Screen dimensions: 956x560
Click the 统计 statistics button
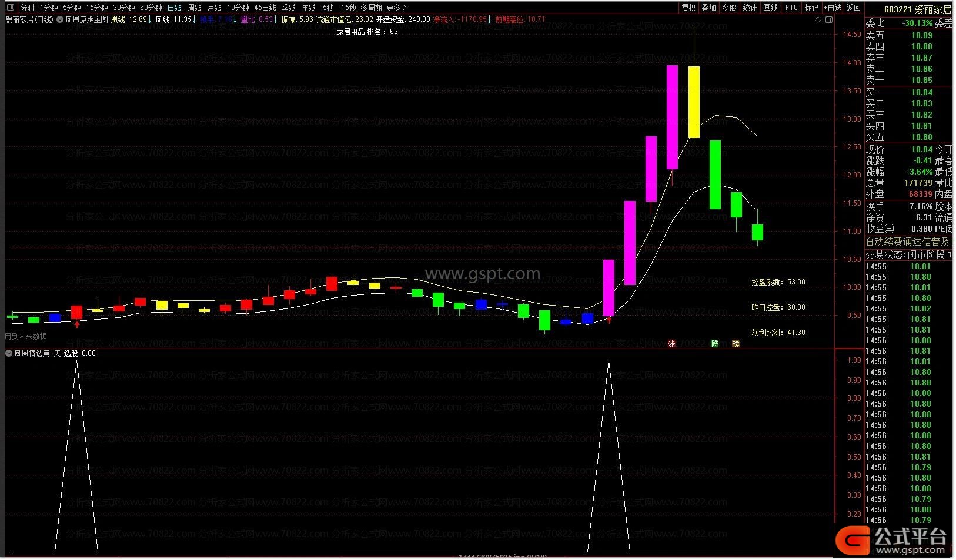coord(750,8)
